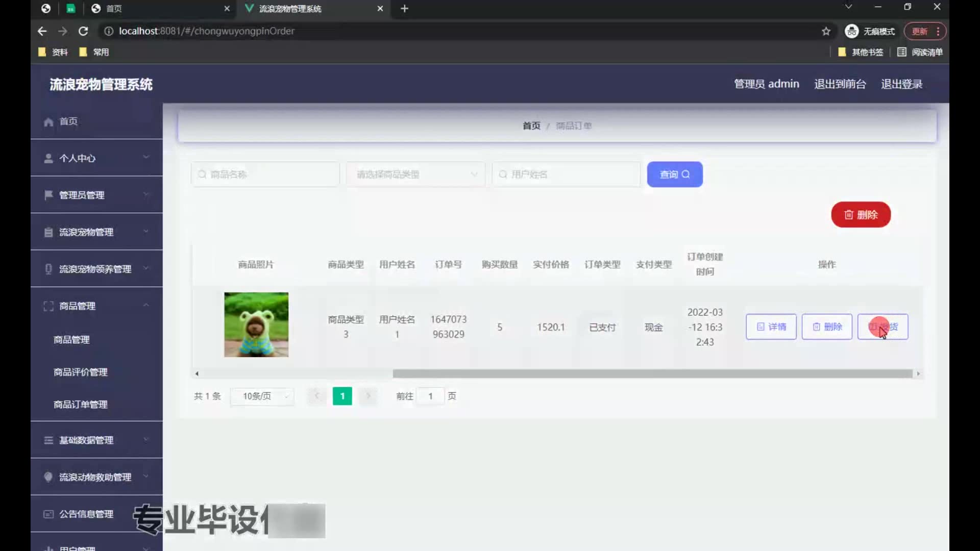Open the pet product photo thumbnail
Image resolution: width=980 pixels, height=551 pixels.
(x=256, y=324)
